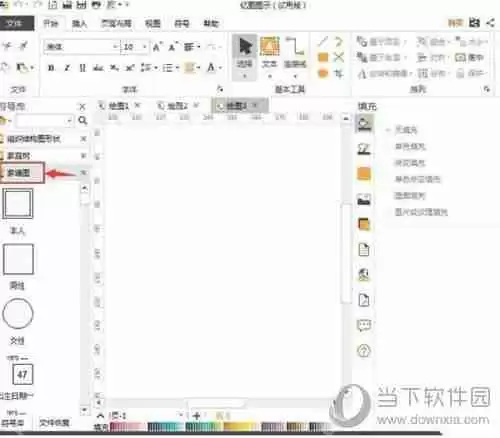Open the help question-mark panel icon
This screenshot has width=500, height=438.
[364, 350]
